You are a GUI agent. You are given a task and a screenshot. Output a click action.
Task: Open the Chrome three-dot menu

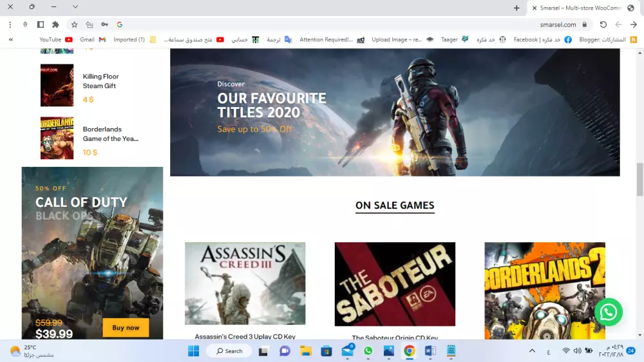click(10, 24)
